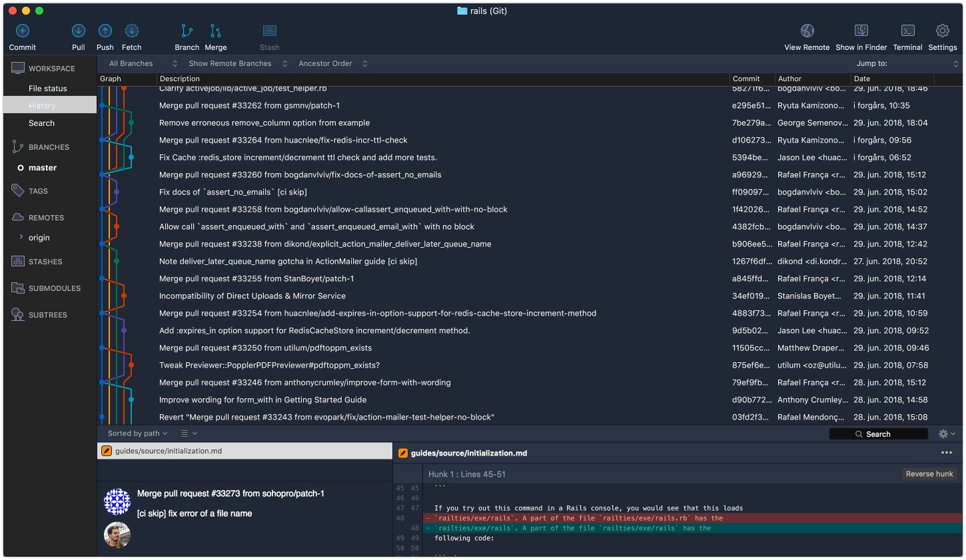The width and height of the screenshot is (966, 560).
Task: Expand the origin remote in sidebar
Action: [21, 237]
